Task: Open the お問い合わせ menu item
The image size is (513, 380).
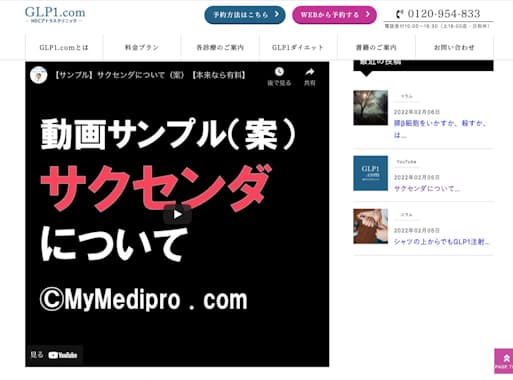Action: click(454, 47)
